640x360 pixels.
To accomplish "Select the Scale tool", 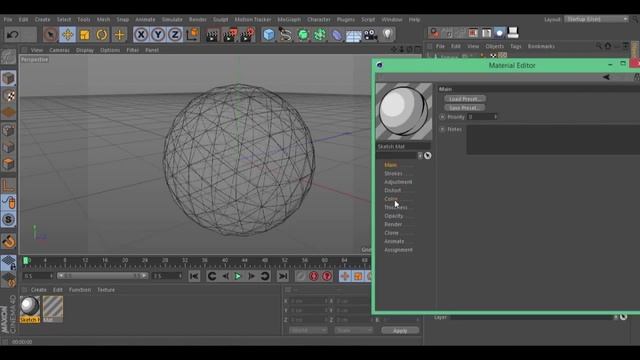I will (85, 35).
